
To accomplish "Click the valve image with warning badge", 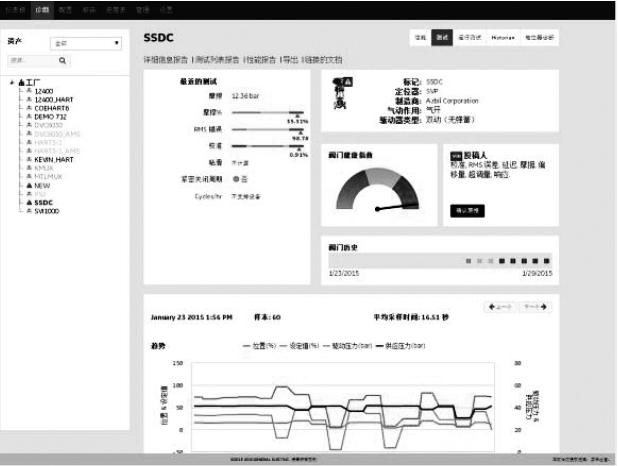I will pos(341,92).
